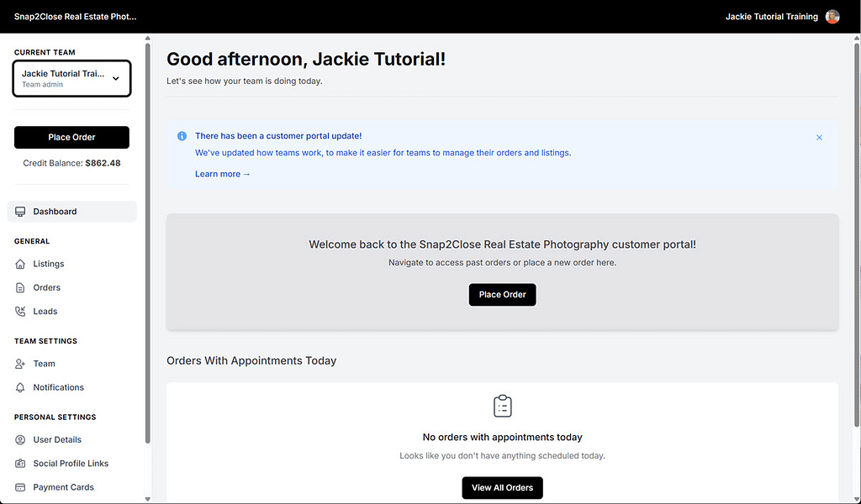Image resolution: width=861 pixels, height=504 pixels.
Task: Open the user avatar in top bar
Action: (832, 17)
